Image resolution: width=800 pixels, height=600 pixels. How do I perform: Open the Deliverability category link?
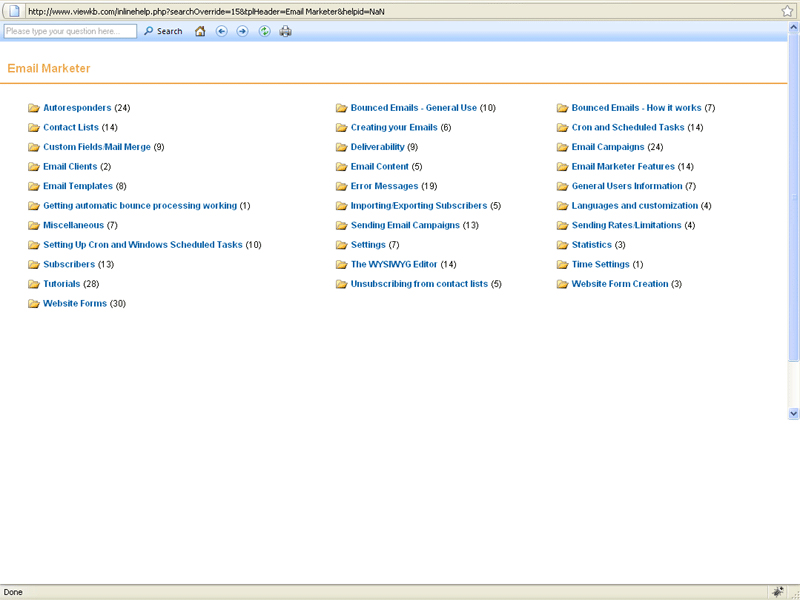pyautogui.click(x=378, y=147)
